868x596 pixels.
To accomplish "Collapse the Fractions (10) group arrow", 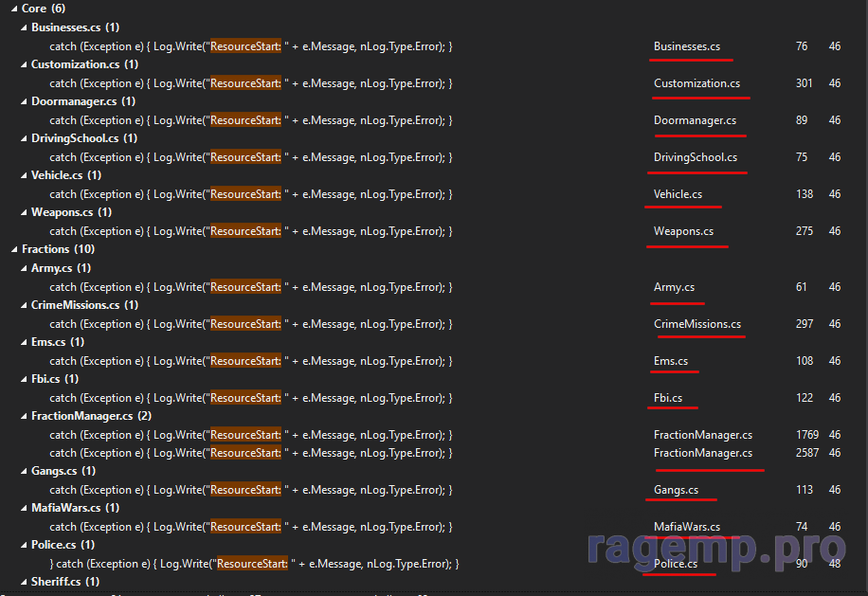I will coord(13,250).
